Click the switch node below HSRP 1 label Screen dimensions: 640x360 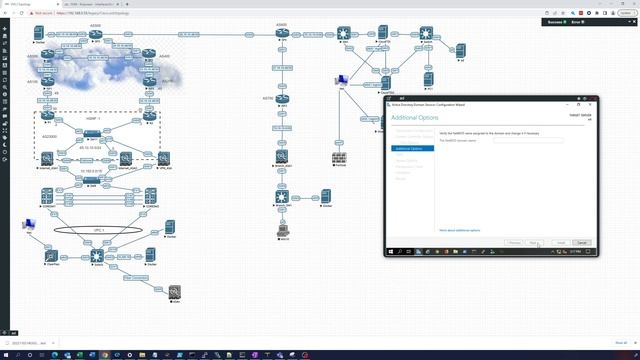[x=92, y=134]
